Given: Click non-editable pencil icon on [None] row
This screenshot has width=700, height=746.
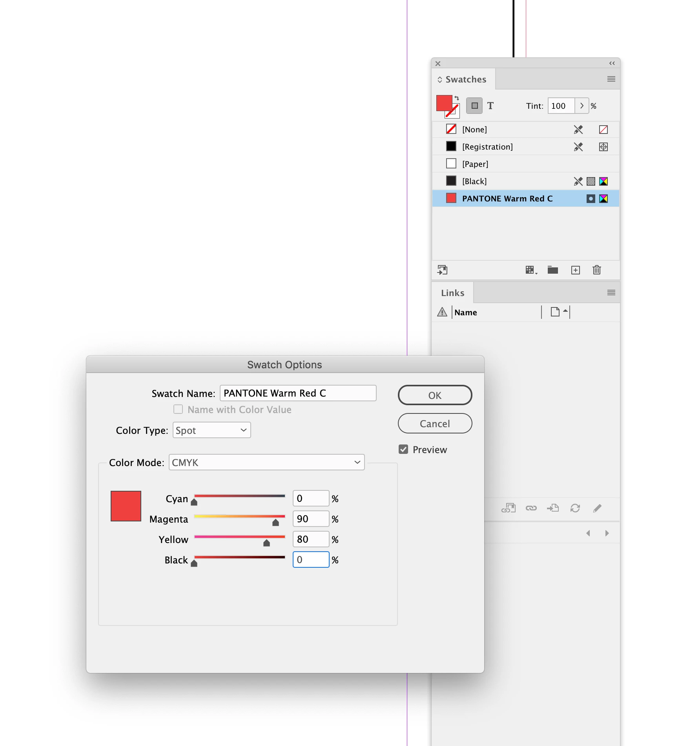Looking at the screenshot, I should pyautogui.click(x=578, y=129).
